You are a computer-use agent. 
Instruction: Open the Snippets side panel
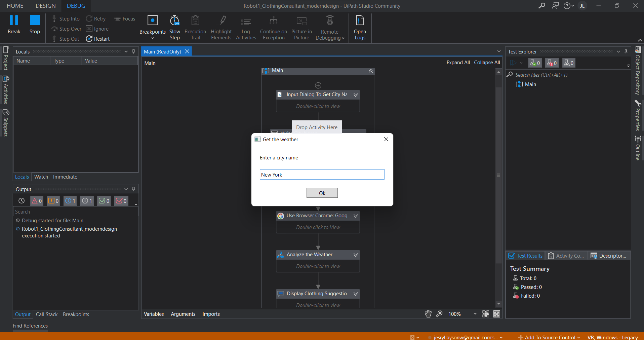click(x=6, y=123)
